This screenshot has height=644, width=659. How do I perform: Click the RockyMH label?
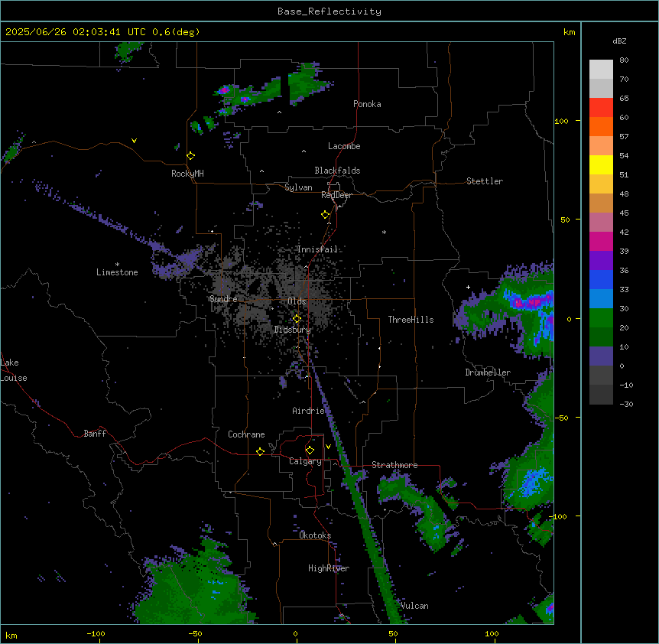point(187,174)
